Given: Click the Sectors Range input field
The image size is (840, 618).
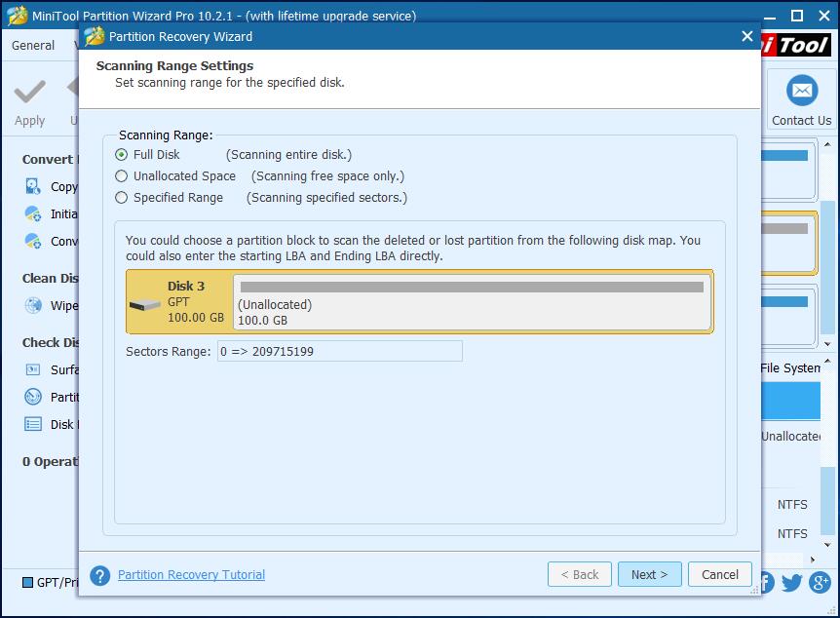Looking at the screenshot, I should click(340, 351).
